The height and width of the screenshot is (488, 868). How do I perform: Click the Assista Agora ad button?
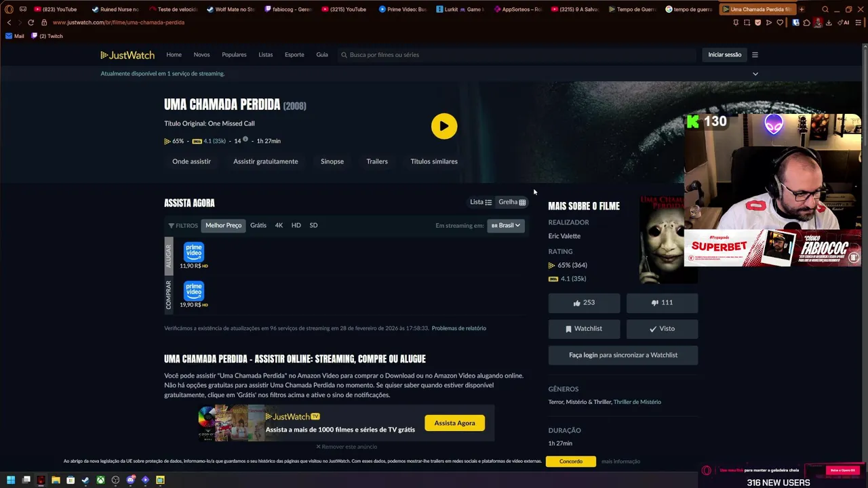454,423
